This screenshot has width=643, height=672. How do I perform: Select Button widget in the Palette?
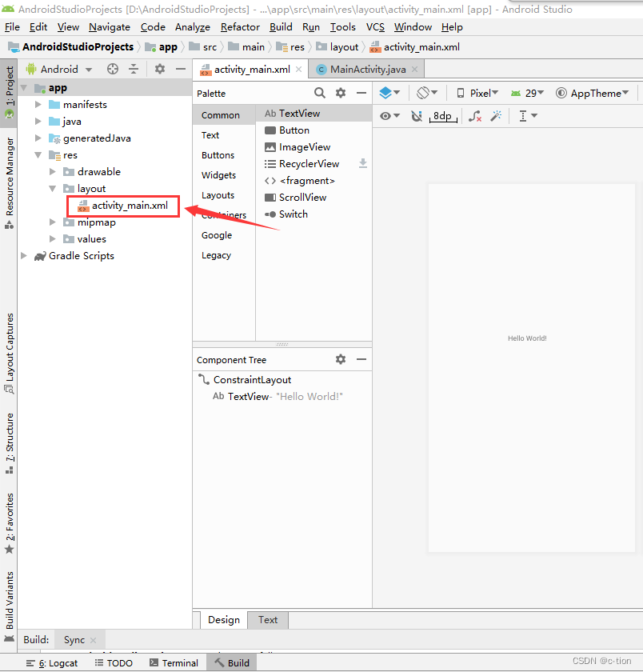point(314,130)
